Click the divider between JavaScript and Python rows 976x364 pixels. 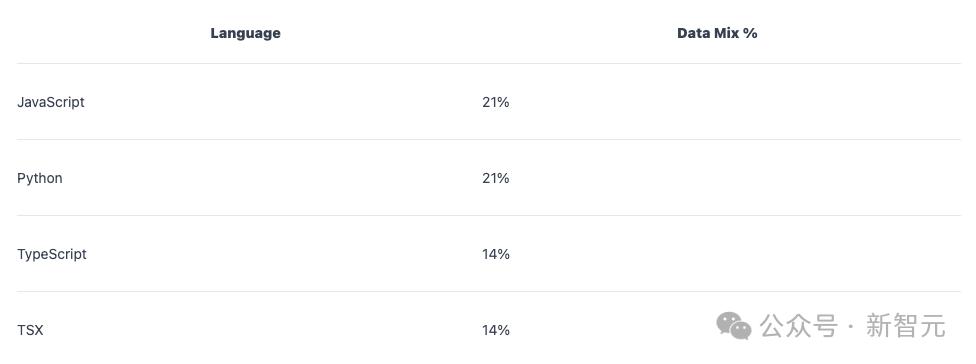point(489,139)
